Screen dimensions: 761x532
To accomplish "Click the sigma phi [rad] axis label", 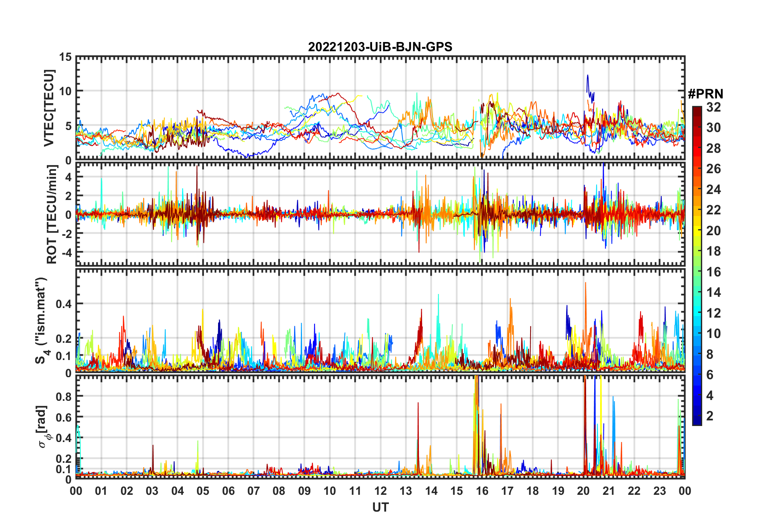I will coord(43,427).
